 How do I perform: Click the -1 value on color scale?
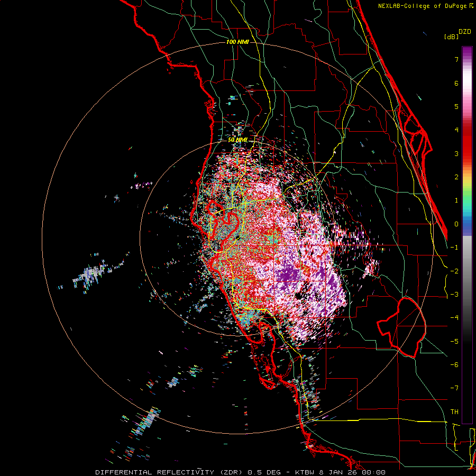pos(454,248)
